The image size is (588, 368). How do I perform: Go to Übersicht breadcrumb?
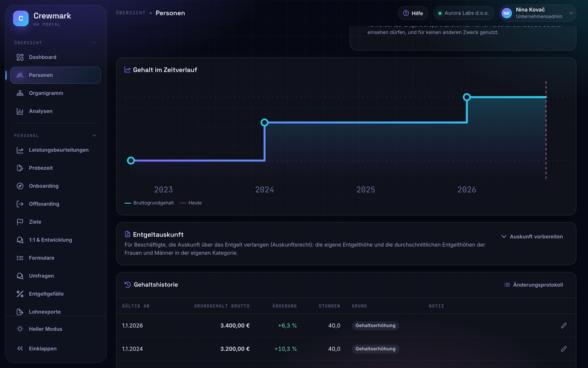pyautogui.click(x=131, y=13)
